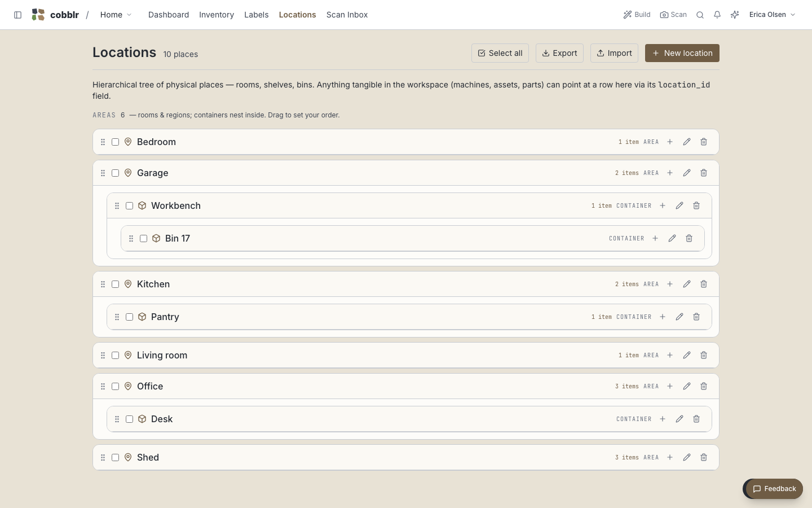Delete the Bedroom area with trash icon
Screen dimensions: 812x508
click(704, 142)
